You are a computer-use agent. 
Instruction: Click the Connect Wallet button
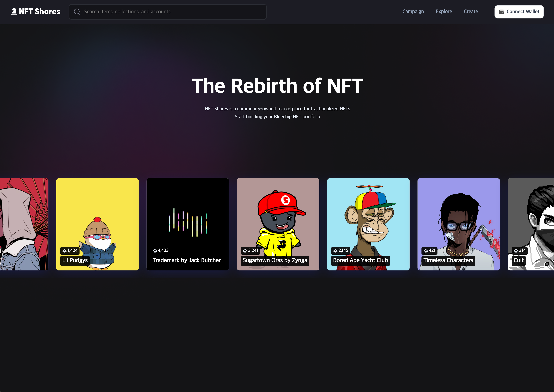519,11
